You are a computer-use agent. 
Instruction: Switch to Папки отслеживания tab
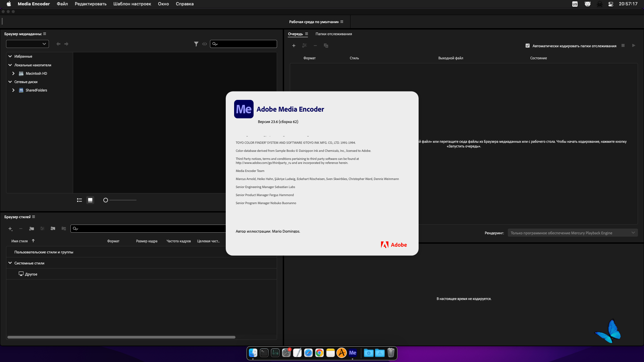pos(333,34)
